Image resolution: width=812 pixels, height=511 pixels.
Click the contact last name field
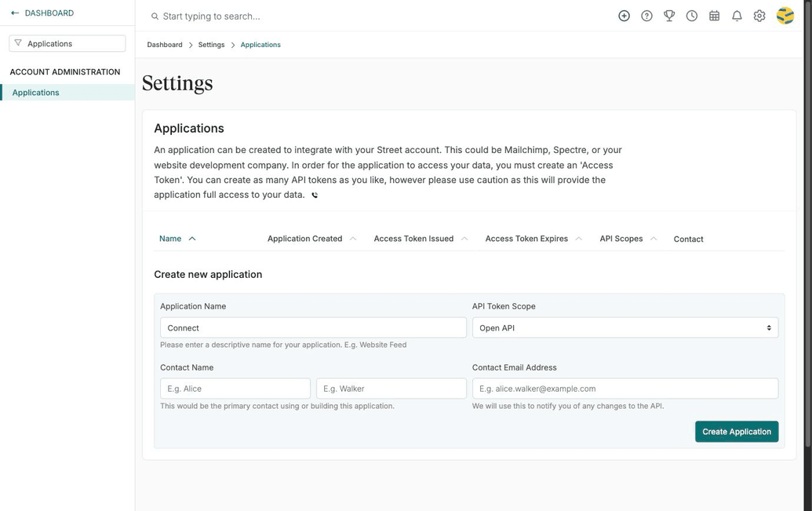point(391,389)
